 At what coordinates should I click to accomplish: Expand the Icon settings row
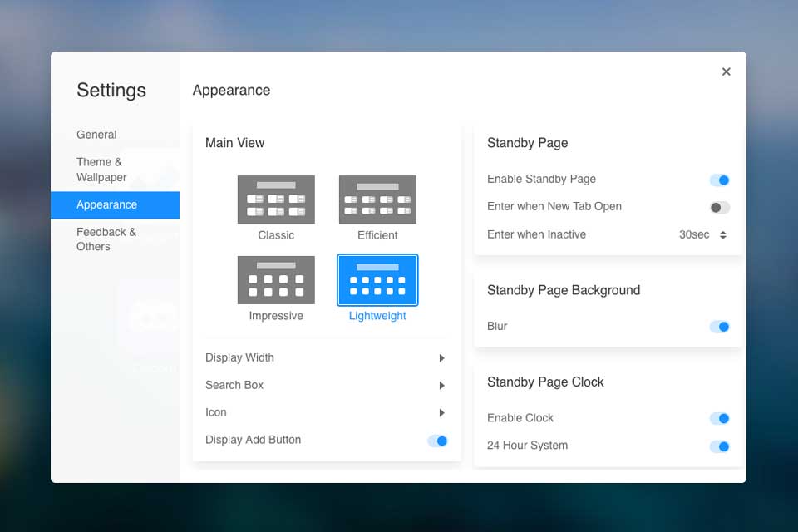(326, 412)
